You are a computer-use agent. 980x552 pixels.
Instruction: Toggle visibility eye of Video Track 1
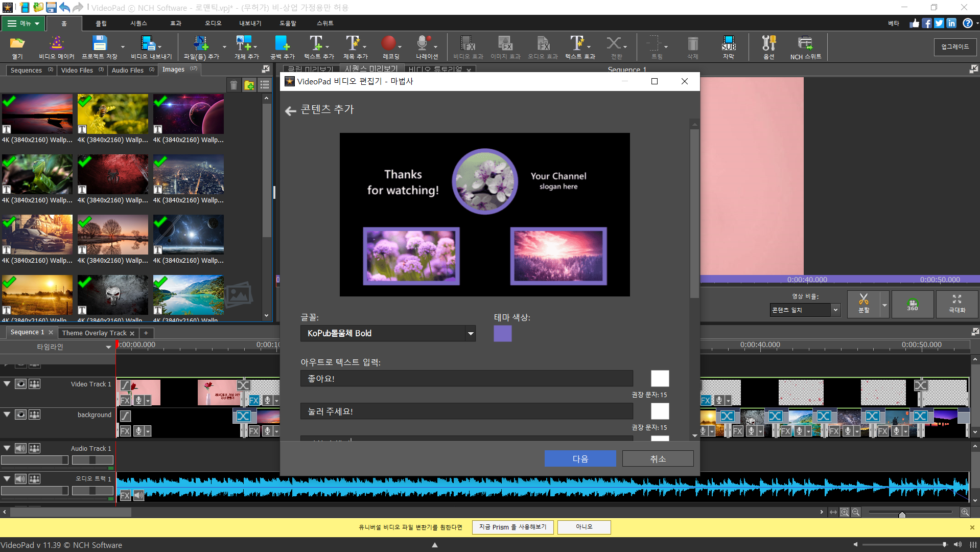pos(20,384)
